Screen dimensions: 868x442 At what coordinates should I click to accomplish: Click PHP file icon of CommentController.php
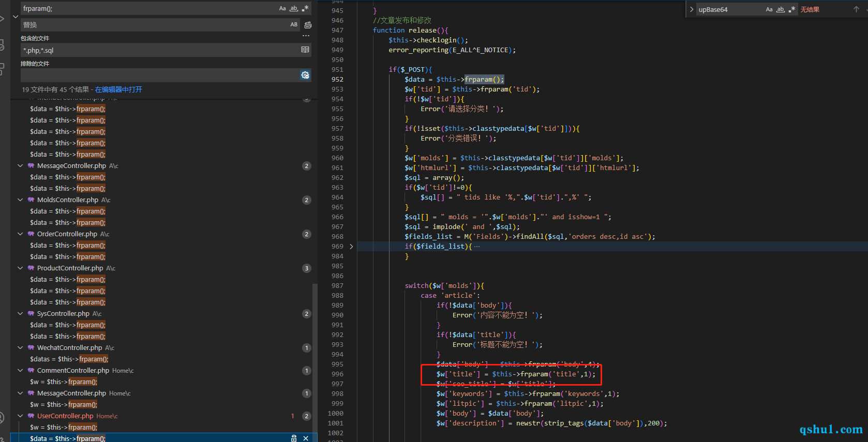31,371
